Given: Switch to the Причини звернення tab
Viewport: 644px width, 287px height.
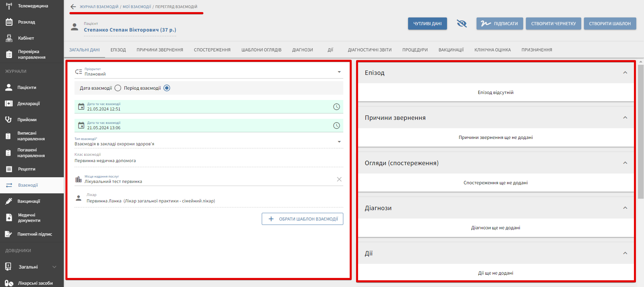Looking at the screenshot, I should tap(160, 50).
